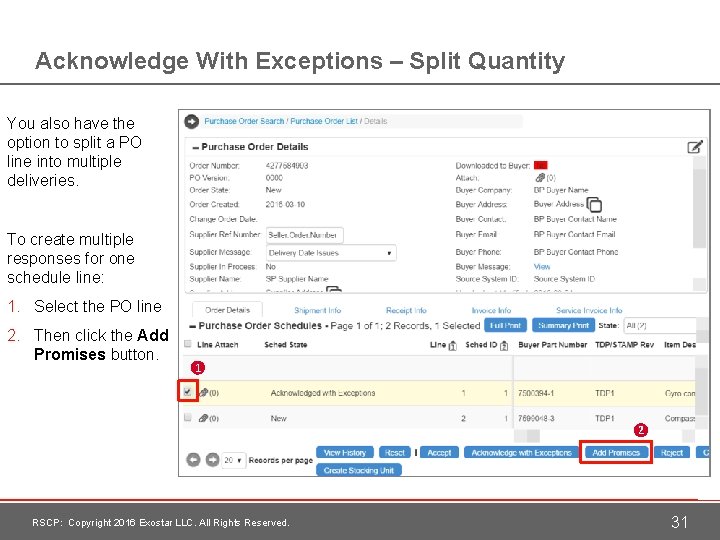Check the checkbox for the New line
The height and width of the screenshot is (540, 720).
click(x=187, y=417)
